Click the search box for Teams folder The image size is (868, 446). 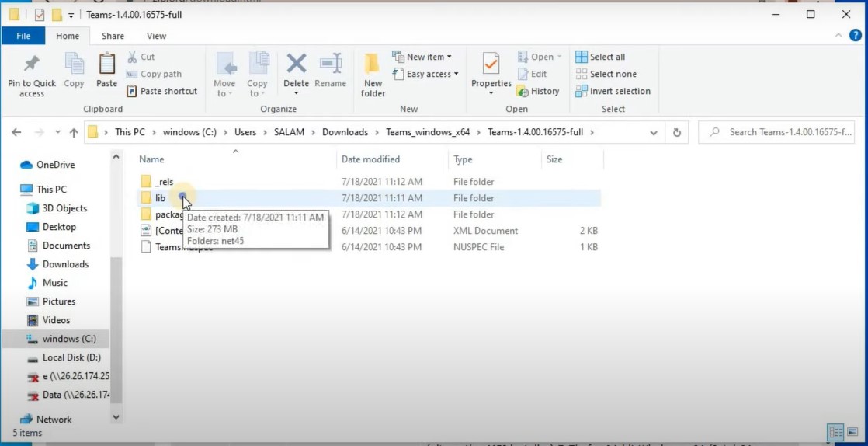pos(784,132)
